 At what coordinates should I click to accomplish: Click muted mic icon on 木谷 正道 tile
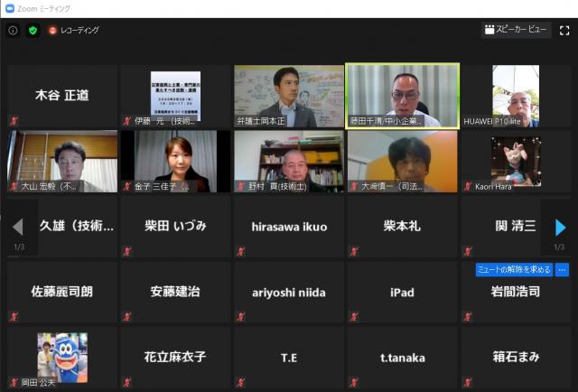coord(13,121)
